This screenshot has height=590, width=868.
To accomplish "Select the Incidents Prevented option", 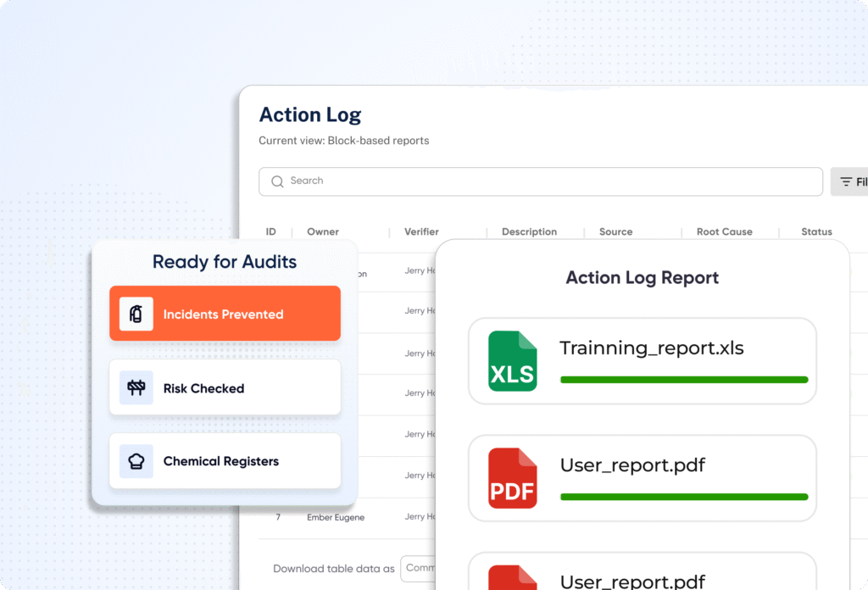I will [x=224, y=314].
